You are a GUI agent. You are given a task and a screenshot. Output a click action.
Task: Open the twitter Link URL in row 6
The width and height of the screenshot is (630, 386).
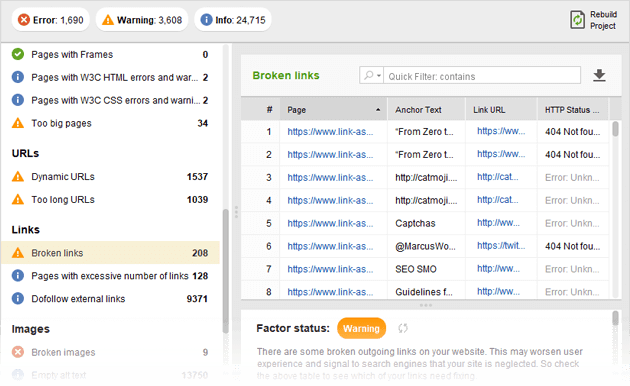[x=501, y=246]
